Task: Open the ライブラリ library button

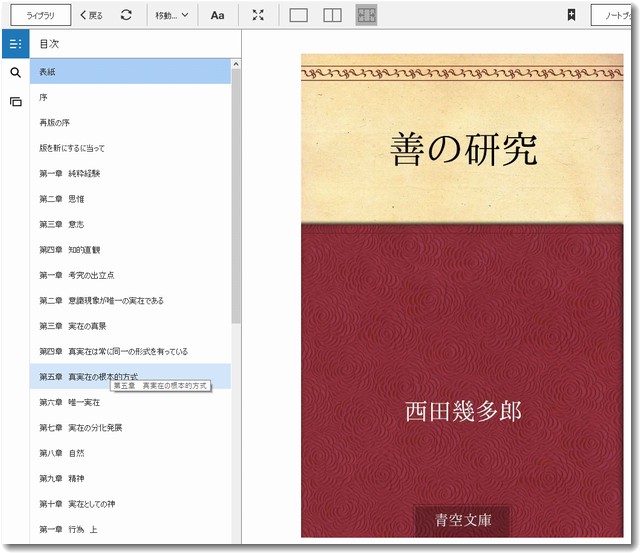Action: pyautogui.click(x=40, y=16)
